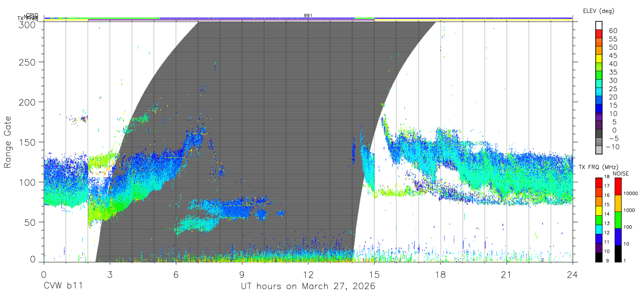The height and width of the screenshot is (297, 644).
Task: Click the 200 tick label on Range Gate axis
Action: click(27, 102)
